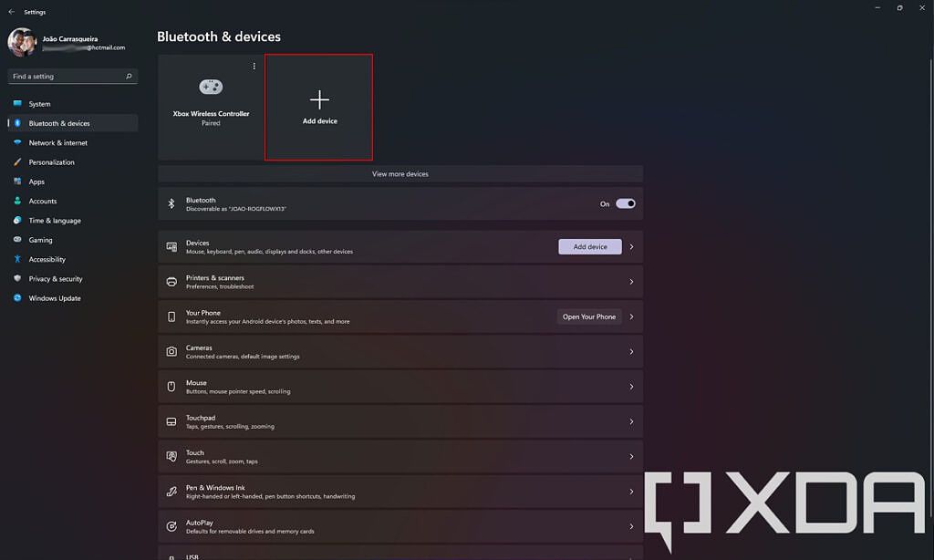
Task: Click the Add device button on Devices row
Action: [589, 246]
